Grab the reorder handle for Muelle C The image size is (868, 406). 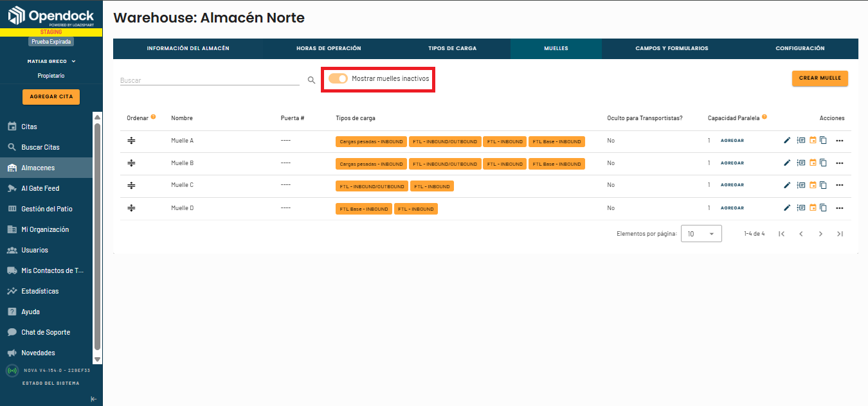(131, 185)
